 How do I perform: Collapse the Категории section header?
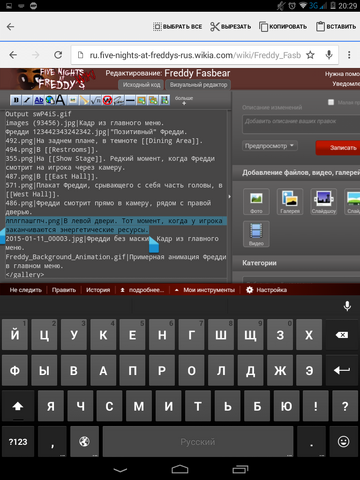tap(296, 263)
